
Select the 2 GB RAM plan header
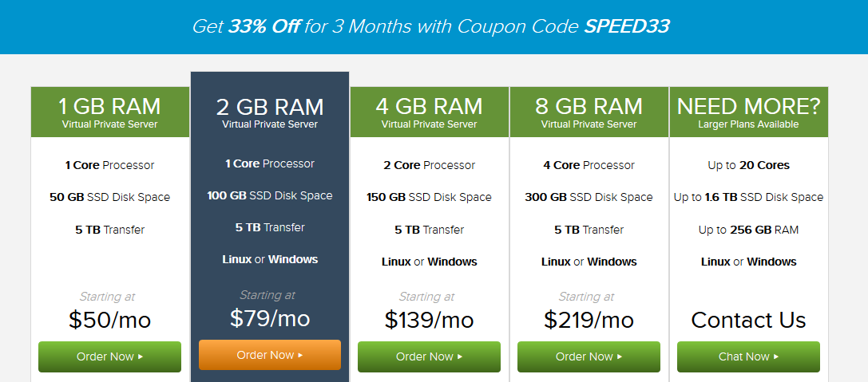pos(270,108)
